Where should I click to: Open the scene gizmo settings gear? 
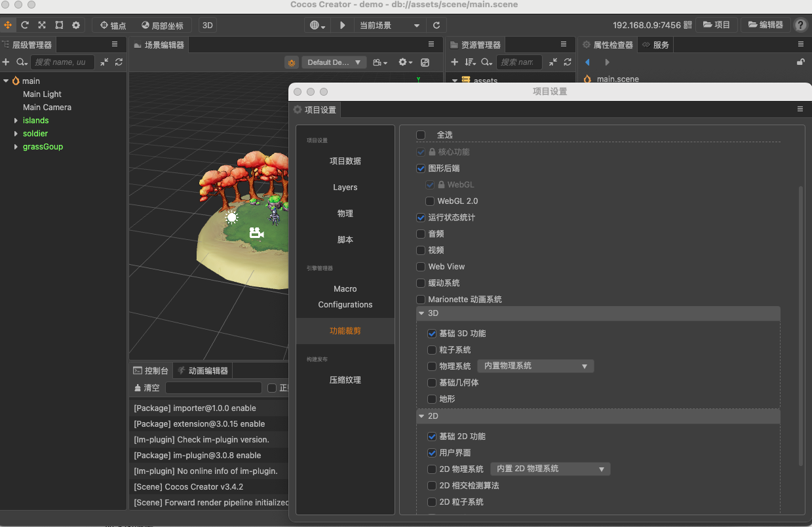(x=406, y=62)
